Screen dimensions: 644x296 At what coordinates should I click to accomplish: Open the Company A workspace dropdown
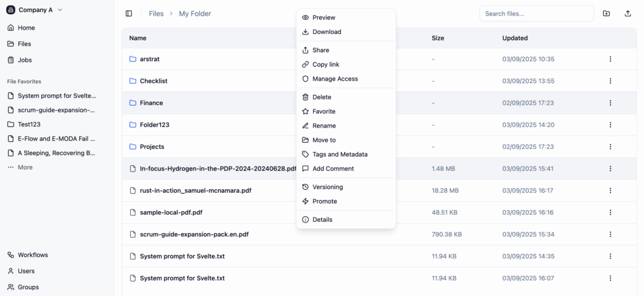tap(35, 10)
